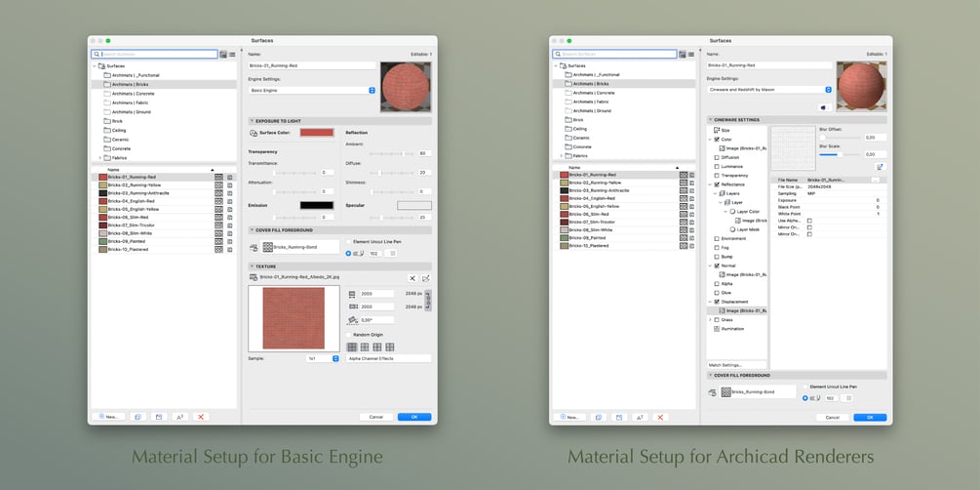980x490 pixels.
Task: Open black Emission color swatch
Action: pos(317,205)
